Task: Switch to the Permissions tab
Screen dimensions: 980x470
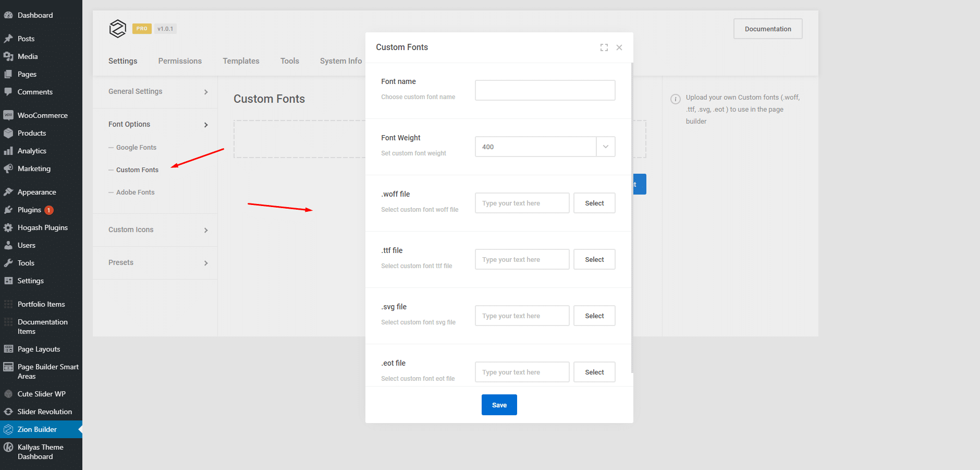Action: (180, 61)
